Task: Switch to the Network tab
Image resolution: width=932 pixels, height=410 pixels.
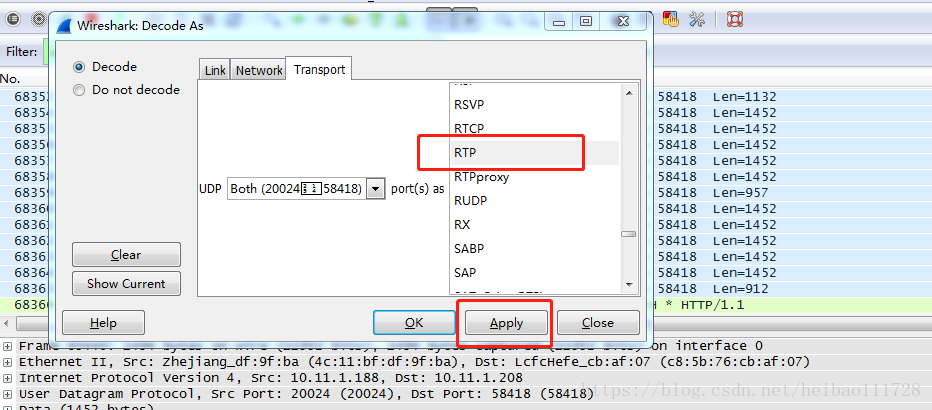Action: click(259, 70)
